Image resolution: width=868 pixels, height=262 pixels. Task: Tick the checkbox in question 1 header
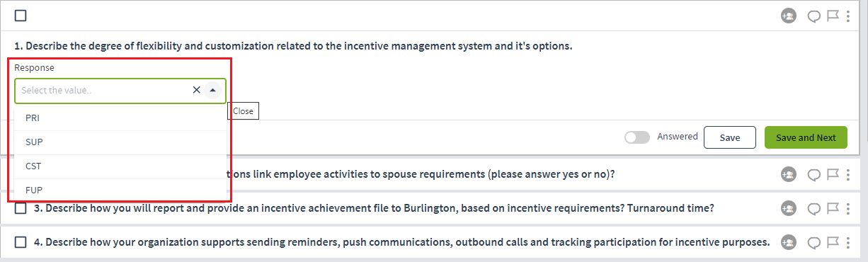tap(21, 16)
